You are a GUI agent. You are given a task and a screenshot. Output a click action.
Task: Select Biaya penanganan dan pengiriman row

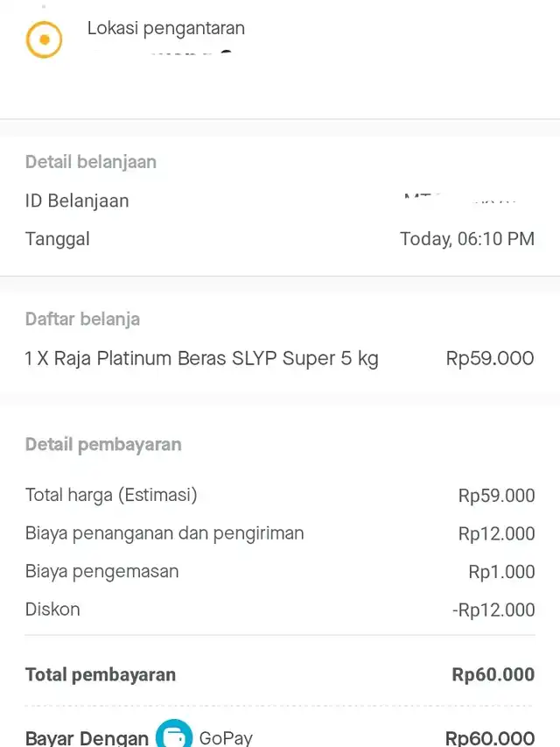coord(164,533)
